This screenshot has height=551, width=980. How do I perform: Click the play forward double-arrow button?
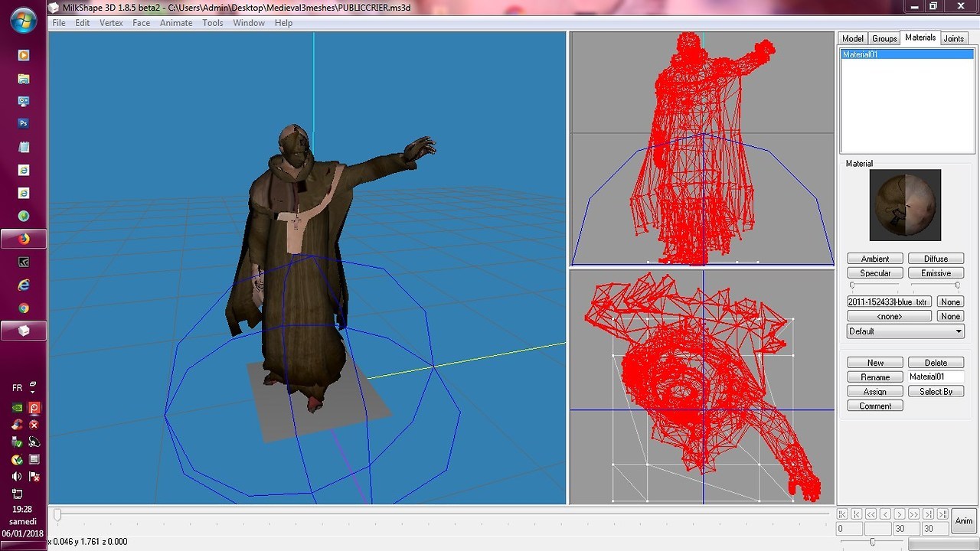click(x=914, y=514)
